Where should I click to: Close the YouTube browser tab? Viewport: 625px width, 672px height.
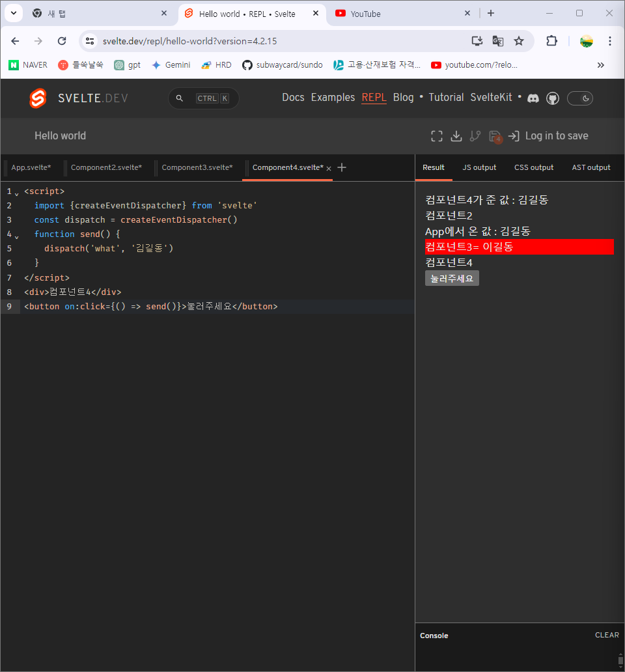[x=467, y=13]
